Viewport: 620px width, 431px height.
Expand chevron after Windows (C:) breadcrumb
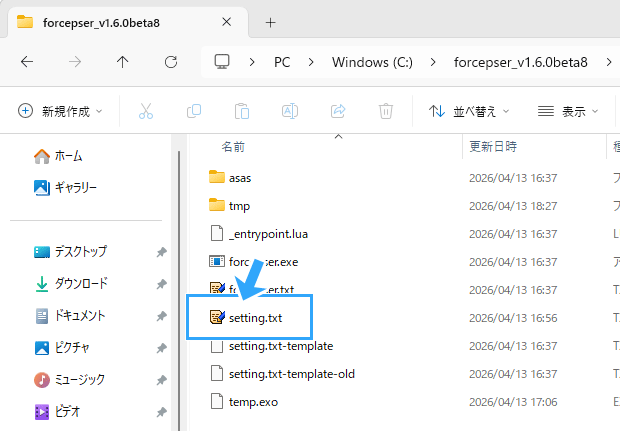pos(433,62)
